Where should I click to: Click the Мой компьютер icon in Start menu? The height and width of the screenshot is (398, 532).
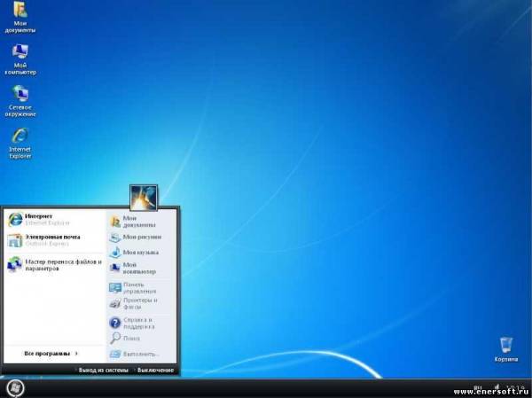coord(115,268)
